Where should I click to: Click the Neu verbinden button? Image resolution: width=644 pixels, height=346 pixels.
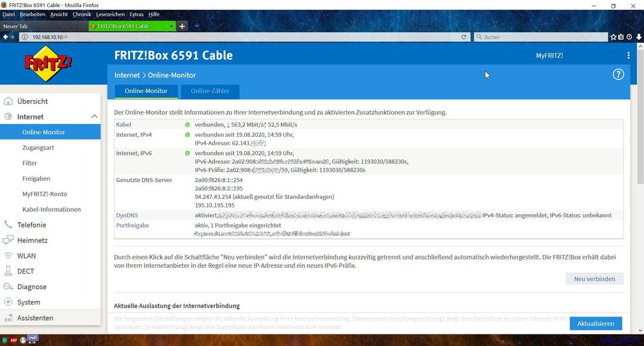[x=594, y=278]
